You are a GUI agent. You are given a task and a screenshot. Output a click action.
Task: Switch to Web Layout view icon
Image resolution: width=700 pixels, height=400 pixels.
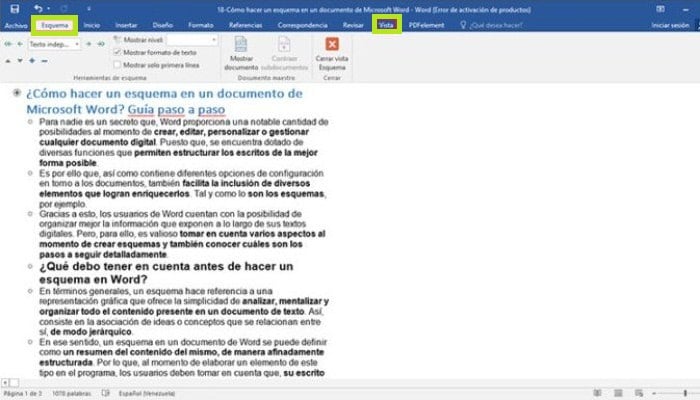(x=639, y=393)
